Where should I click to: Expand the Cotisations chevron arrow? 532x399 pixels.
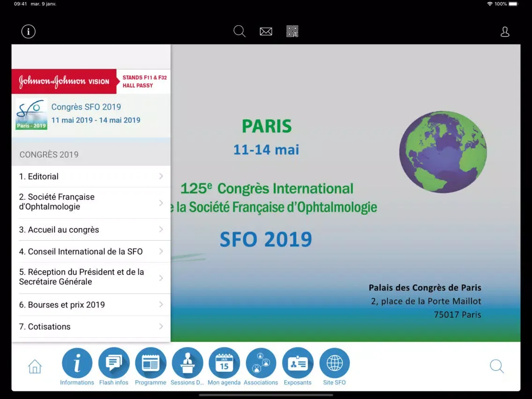click(161, 326)
